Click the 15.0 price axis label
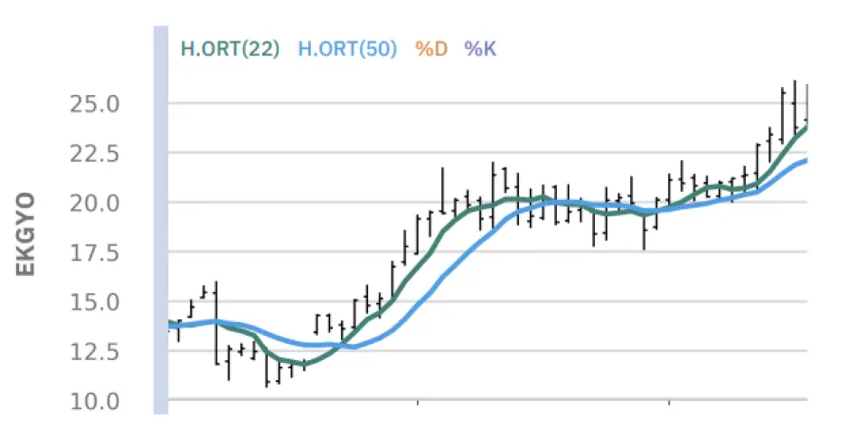This screenshot has height=428, width=868. pos(94,301)
